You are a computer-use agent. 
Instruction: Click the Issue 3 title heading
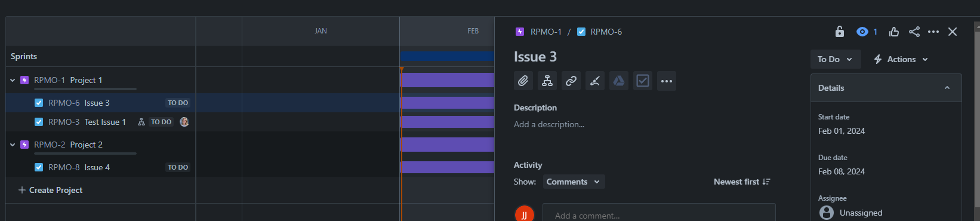[x=535, y=57]
